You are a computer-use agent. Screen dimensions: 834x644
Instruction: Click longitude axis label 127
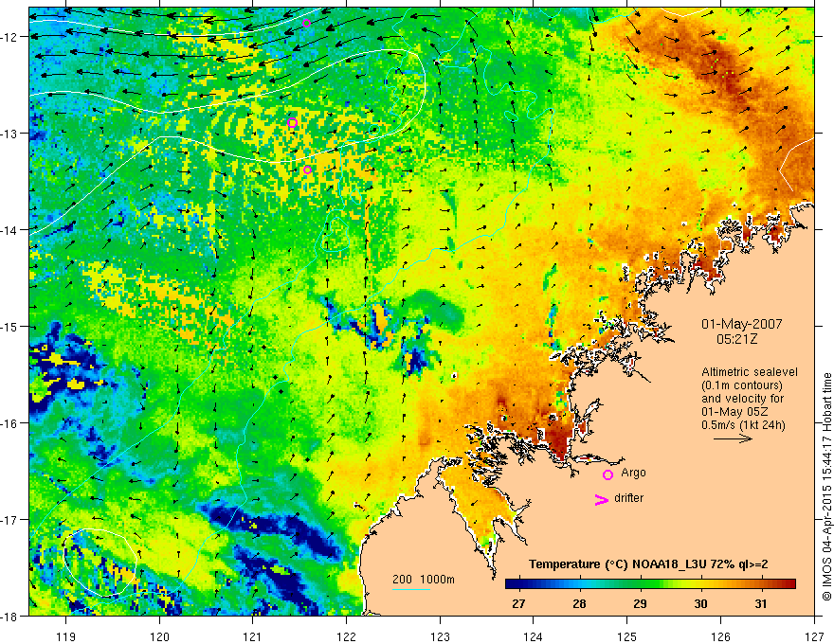tap(814, 636)
